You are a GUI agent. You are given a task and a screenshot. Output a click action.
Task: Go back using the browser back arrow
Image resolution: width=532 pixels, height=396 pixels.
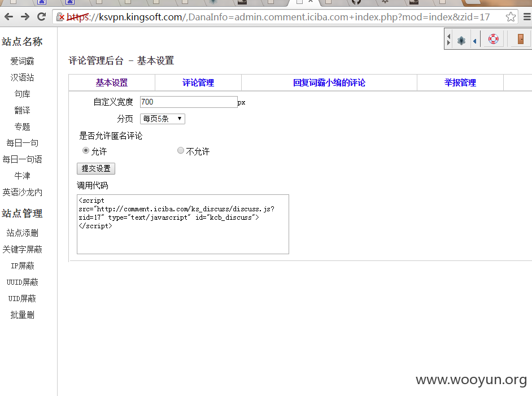pyautogui.click(x=9, y=16)
